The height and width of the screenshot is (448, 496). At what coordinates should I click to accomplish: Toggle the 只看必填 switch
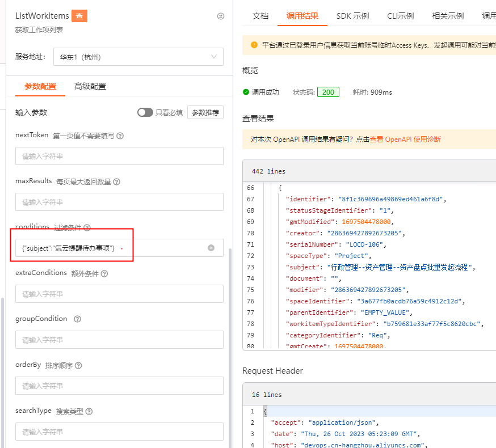tap(145, 112)
